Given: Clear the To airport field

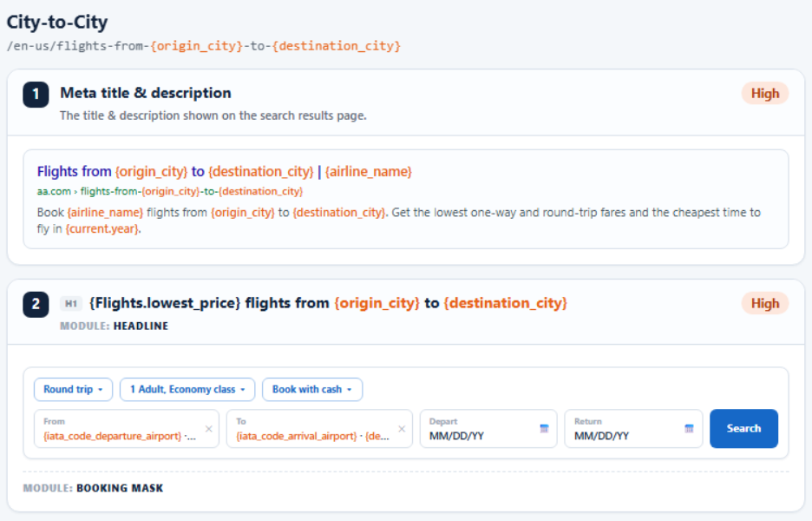Looking at the screenshot, I should 402,429.
